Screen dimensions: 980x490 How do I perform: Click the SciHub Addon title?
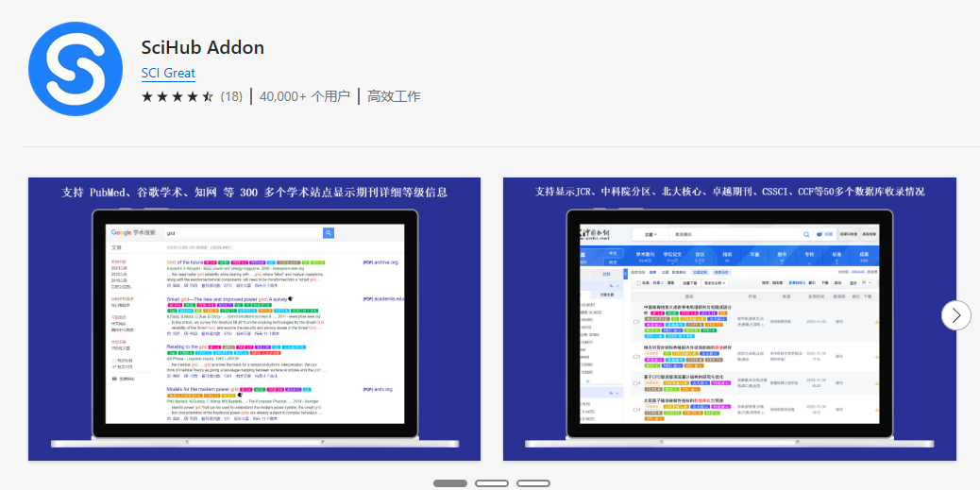[202, 47]
